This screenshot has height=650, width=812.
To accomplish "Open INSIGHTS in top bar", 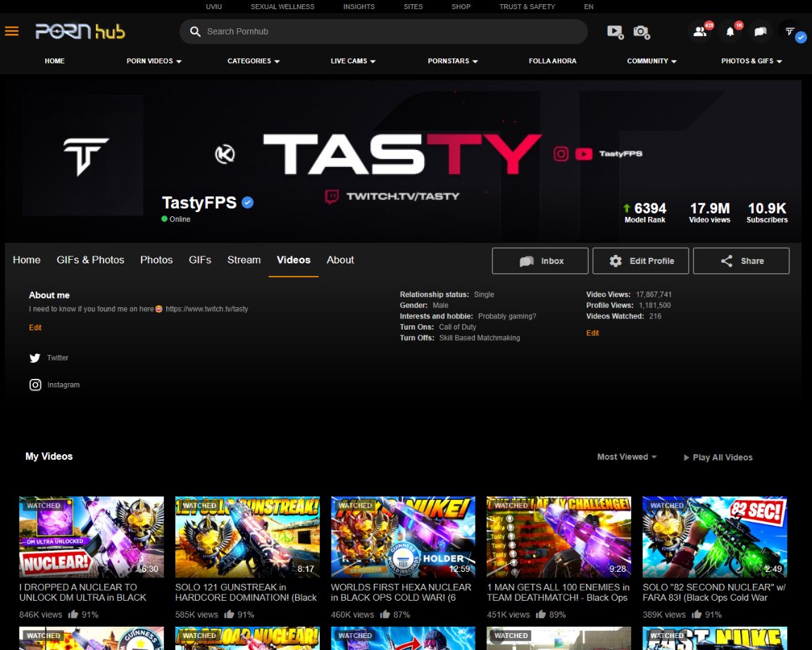I will click(359, 7).
